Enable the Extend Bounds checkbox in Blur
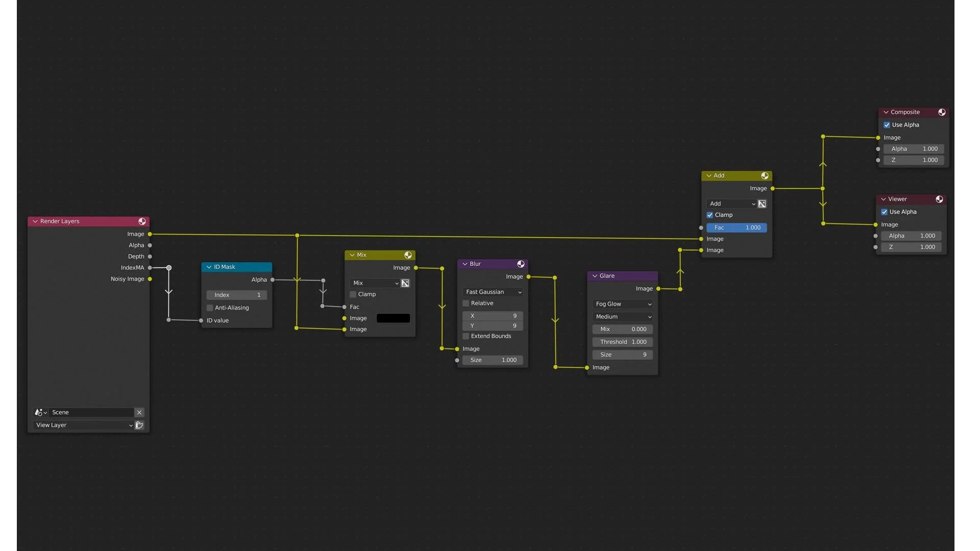The height and width of the screenshot is (551, 980). tap(465, 336)
